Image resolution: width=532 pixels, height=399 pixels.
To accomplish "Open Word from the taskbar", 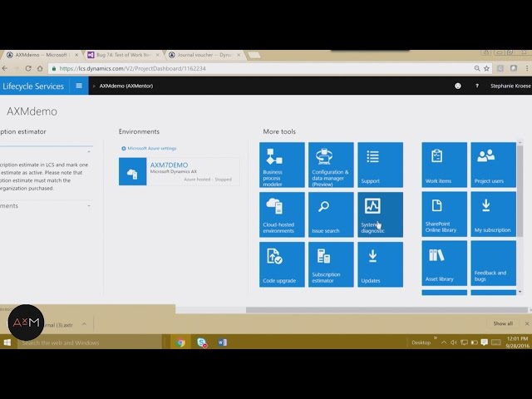I will [x=223, y=342].
